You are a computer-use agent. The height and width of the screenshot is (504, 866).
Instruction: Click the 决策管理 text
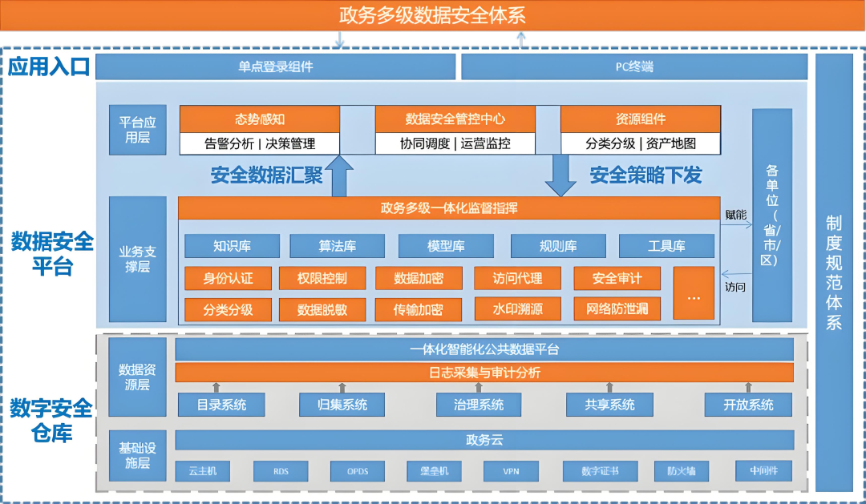tap(290, 143)
